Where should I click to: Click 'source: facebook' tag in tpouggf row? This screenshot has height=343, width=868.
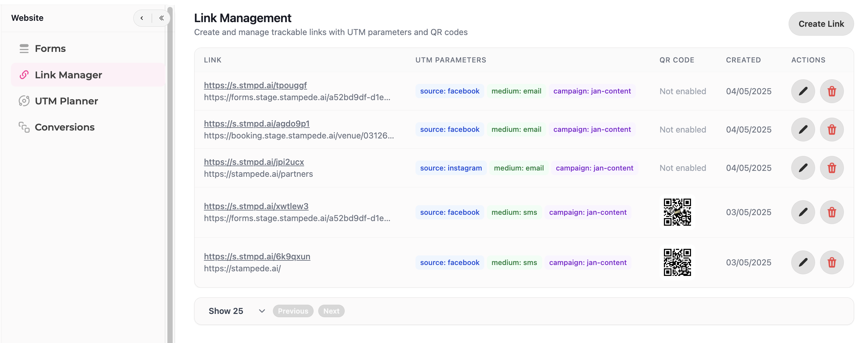[x=450, y=91]
